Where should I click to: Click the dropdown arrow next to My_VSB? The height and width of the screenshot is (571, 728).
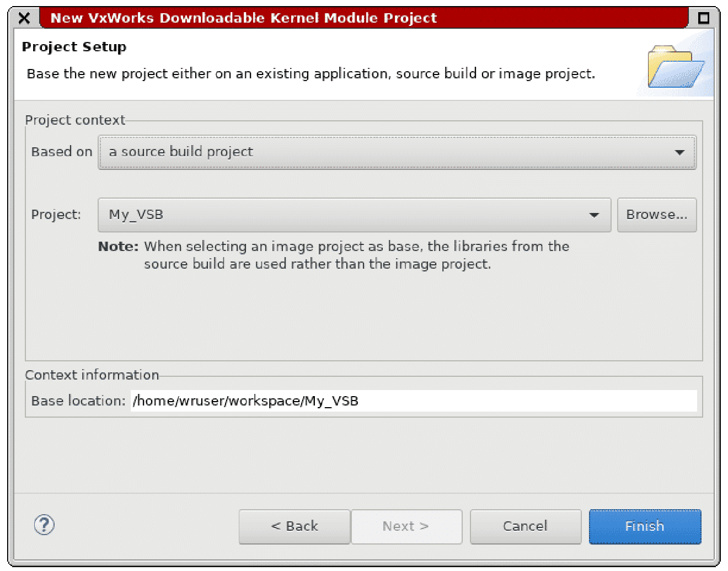594,215
